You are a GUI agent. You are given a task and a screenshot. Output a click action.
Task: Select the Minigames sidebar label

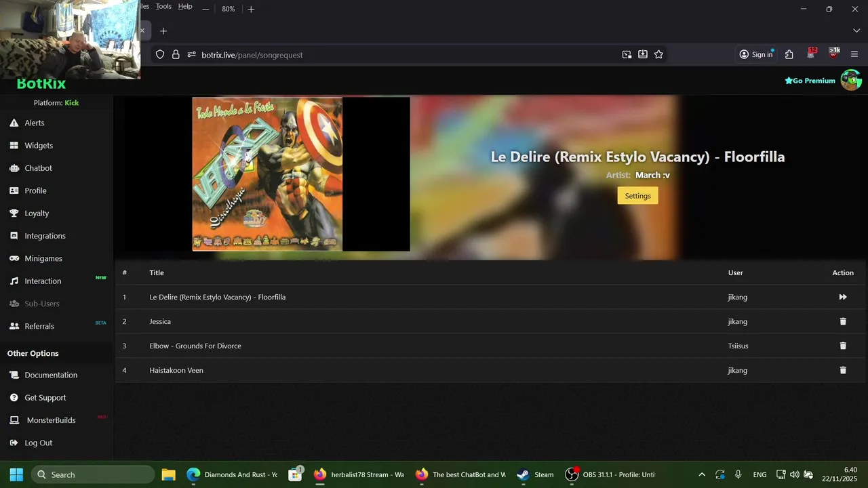[43, 258]
